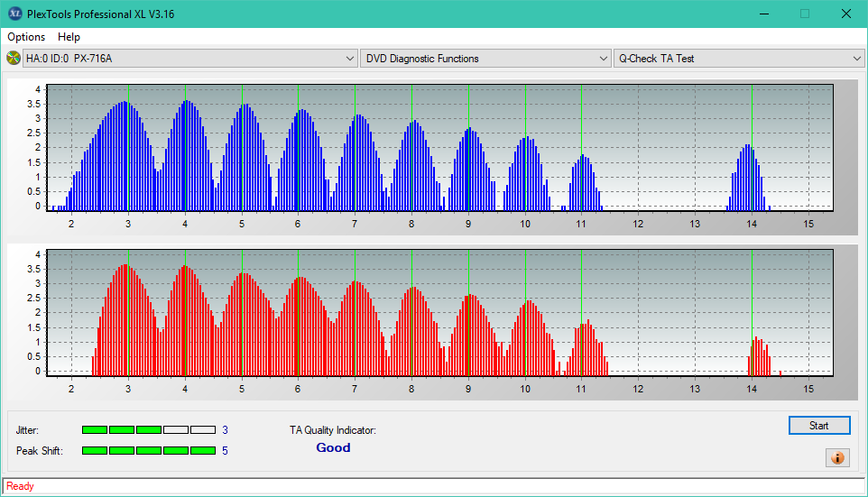Expand the PX-716A drive dropdown
Viewport: 868px width, 497px height.
pos(189,58)
